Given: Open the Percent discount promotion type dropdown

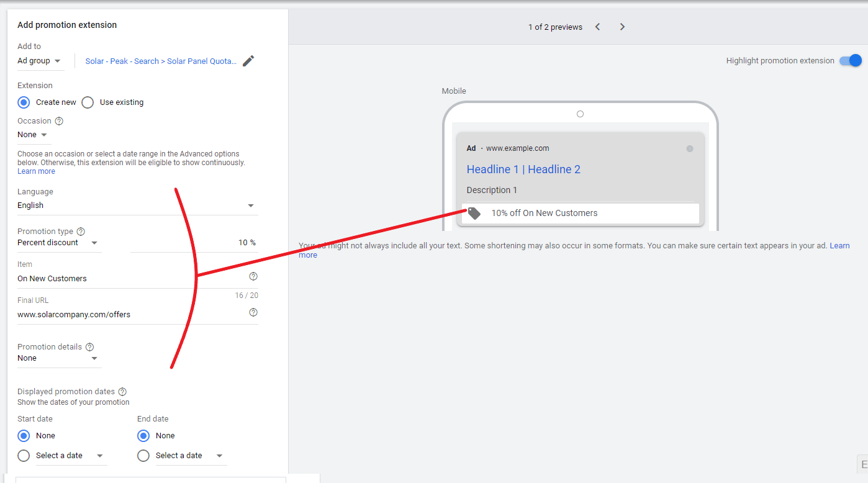Looking at the screenshot, I should [58, 243].
